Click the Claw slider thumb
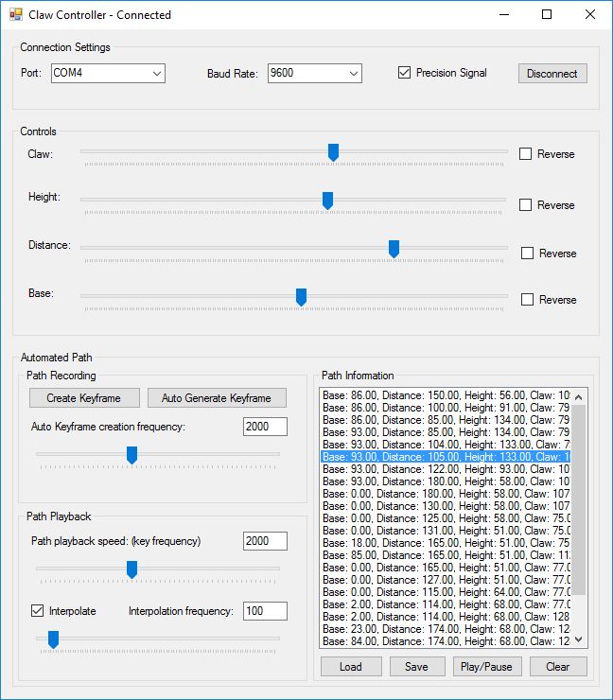The height and width of the screenshot is (700, 613). coord(333,152)
